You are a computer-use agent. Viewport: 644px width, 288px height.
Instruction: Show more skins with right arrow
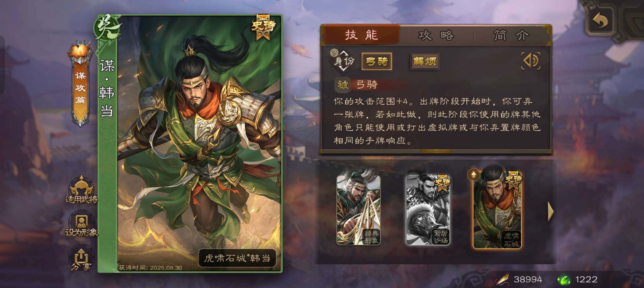[550, 211]
